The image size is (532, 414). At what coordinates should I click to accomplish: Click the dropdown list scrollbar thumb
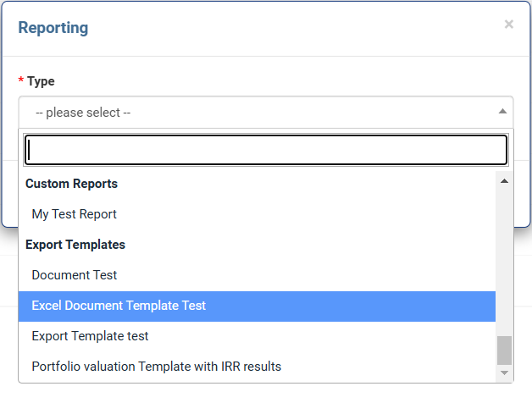click(504, 349)
